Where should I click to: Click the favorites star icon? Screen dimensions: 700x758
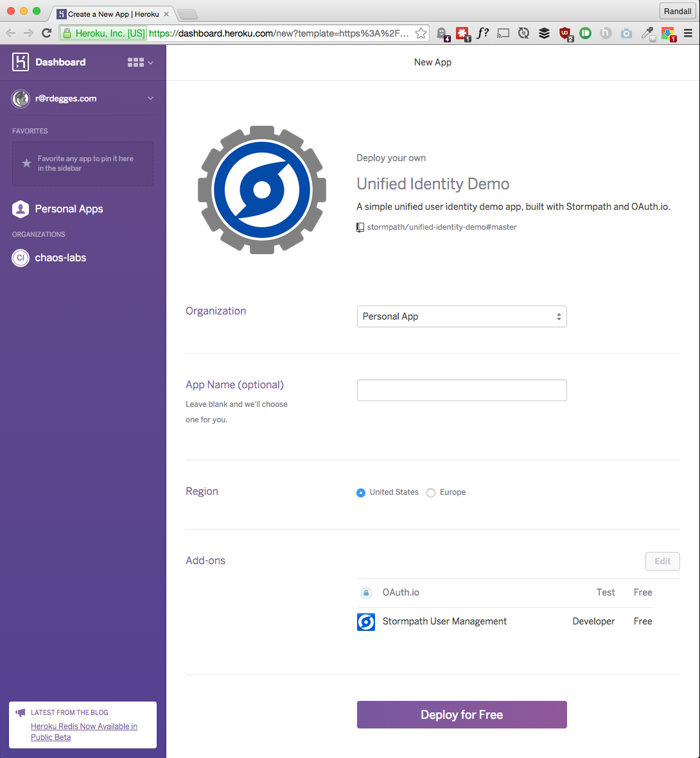(26, 163)
